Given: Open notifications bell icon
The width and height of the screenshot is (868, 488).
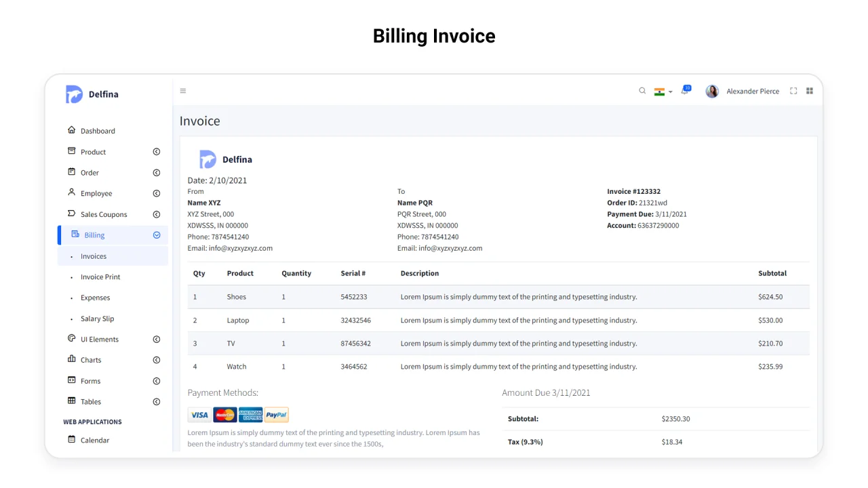Looking at the screenshot, I should click(x=685, y=91).
